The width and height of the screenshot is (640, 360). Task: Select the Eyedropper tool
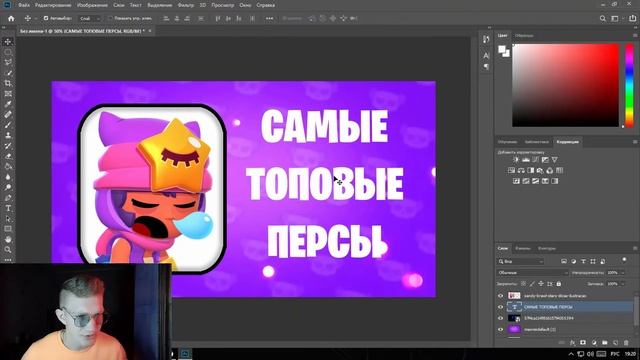(8, 104)
